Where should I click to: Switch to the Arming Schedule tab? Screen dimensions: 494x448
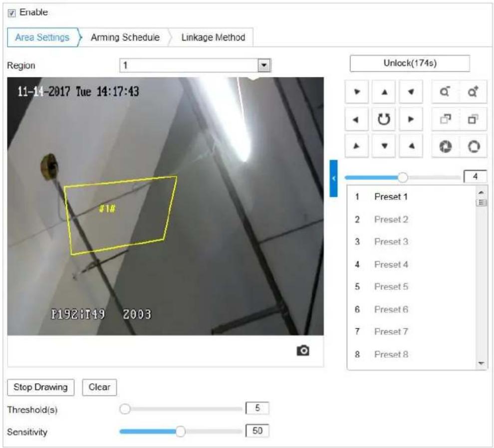(x=125, y=37)
